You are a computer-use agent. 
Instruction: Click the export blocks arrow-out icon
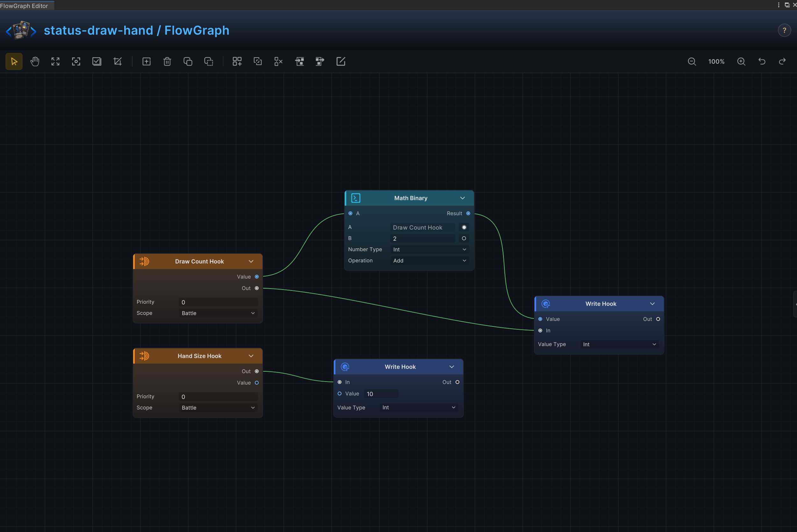pos(320,61)
